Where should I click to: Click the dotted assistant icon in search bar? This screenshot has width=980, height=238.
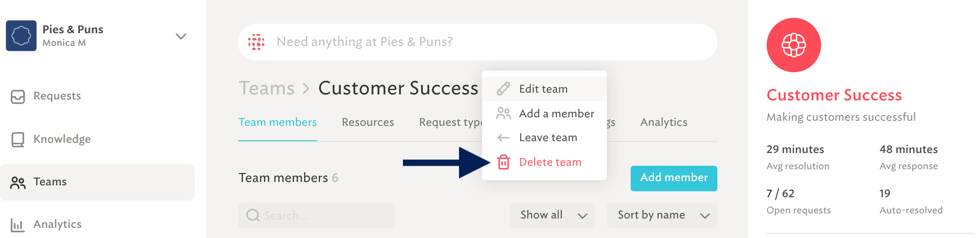(256, 42)
